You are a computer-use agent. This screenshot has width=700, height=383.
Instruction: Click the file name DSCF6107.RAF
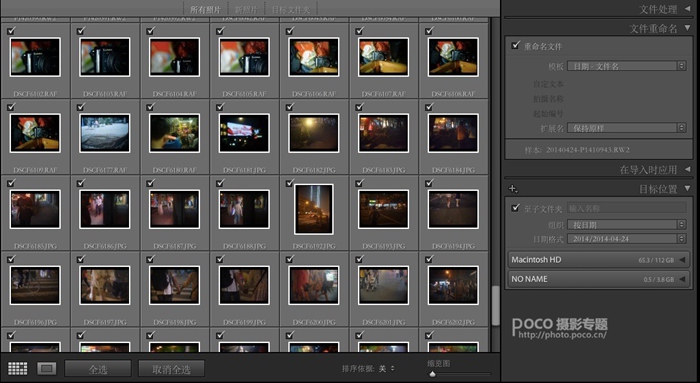(383, 94)
